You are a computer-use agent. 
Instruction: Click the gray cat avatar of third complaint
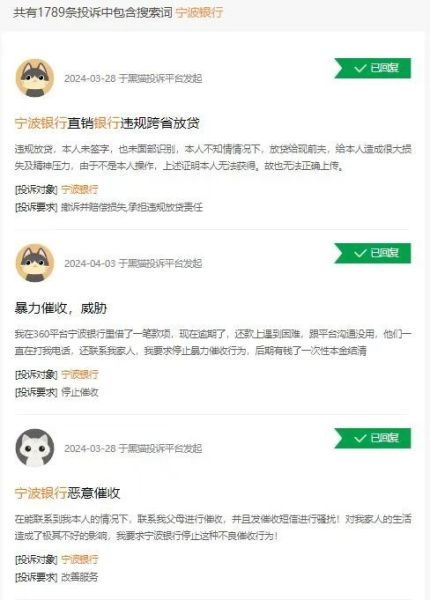pyautogui.click(x=35, y=448)
